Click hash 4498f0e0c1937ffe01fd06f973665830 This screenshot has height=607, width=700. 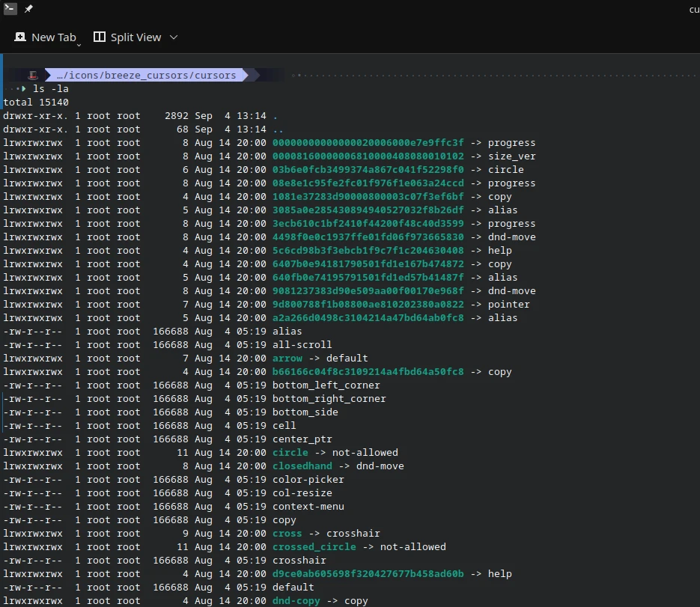368,237
